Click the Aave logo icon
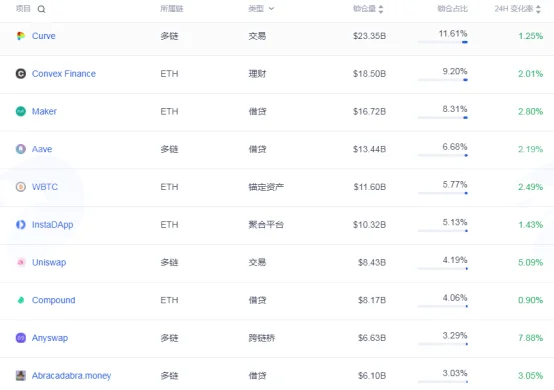 tap(21, 149)
